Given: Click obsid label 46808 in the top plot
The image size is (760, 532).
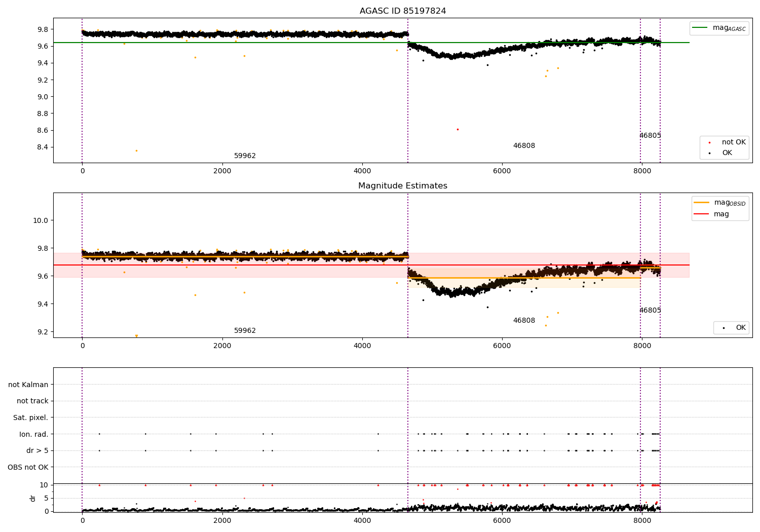Looking at the screenshot, I should [x=524, y=146].
